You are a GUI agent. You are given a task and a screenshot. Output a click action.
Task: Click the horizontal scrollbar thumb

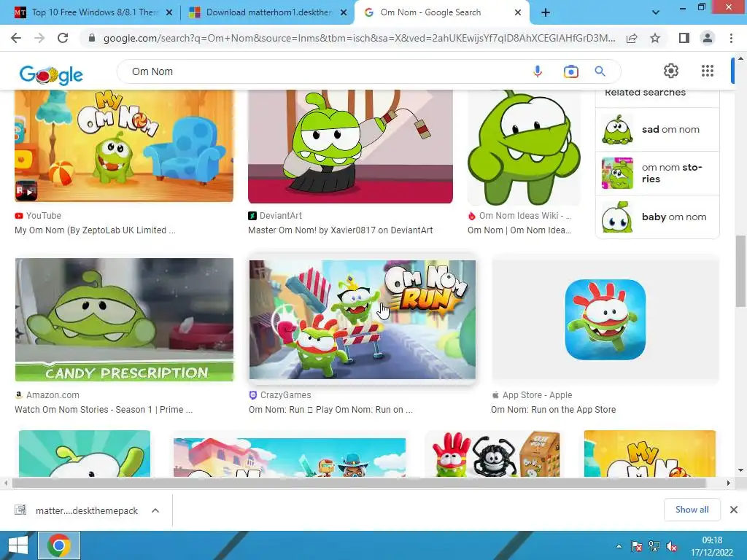click(x=359, y=483)
